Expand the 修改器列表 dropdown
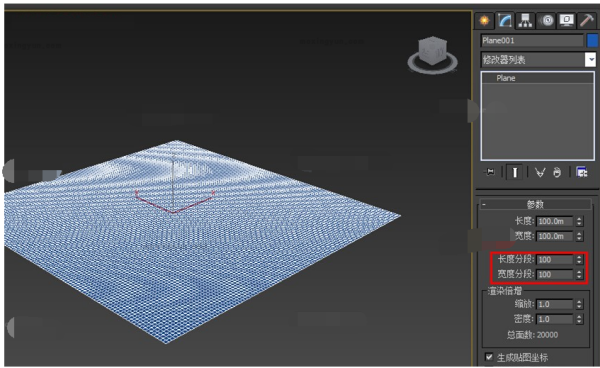Image resolution: width=600 pixels, height=368 pixels. pos(591,60)
